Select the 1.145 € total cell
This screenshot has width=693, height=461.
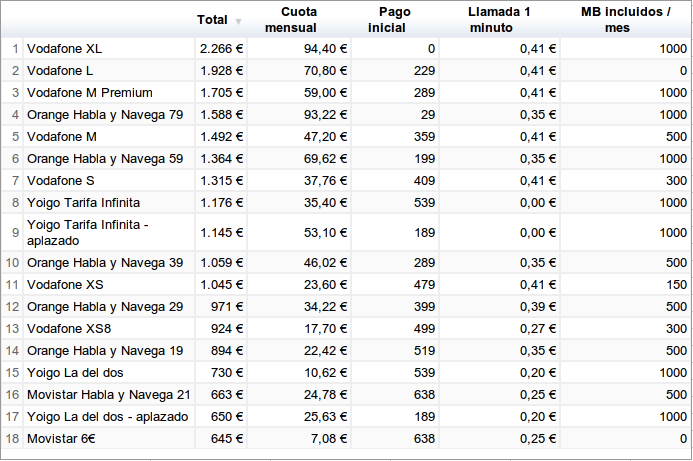(221, 232)
